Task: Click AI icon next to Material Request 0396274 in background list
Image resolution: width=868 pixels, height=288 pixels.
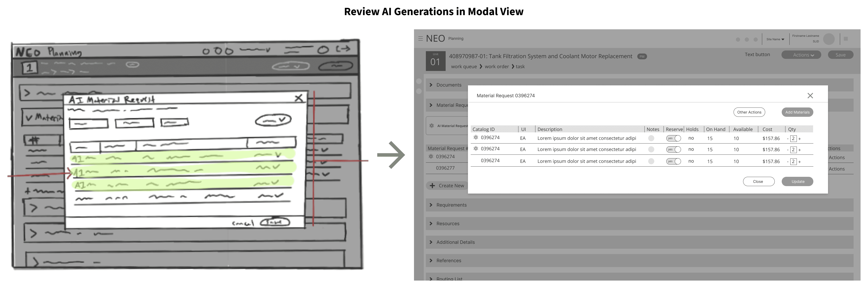Action: tap(431, 156)
